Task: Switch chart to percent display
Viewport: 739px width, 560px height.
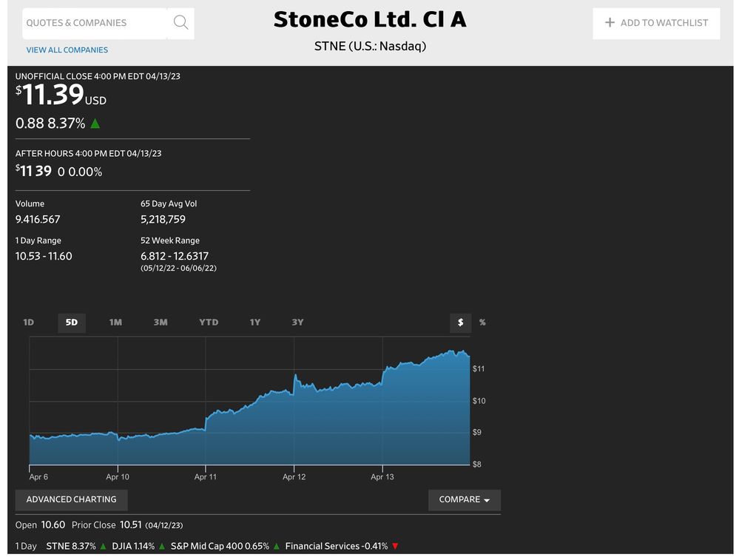Action: (x=482, y=323)
